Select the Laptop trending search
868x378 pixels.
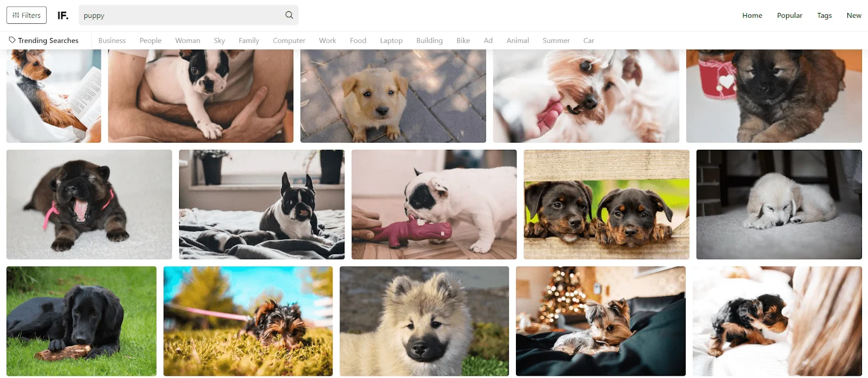click(391, 41)
